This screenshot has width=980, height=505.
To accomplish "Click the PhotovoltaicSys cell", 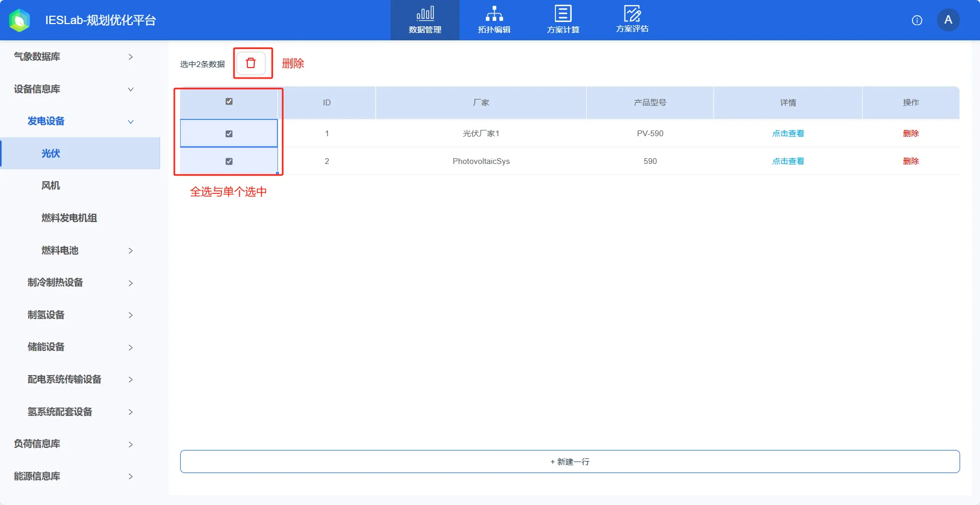I will point(481,161).
